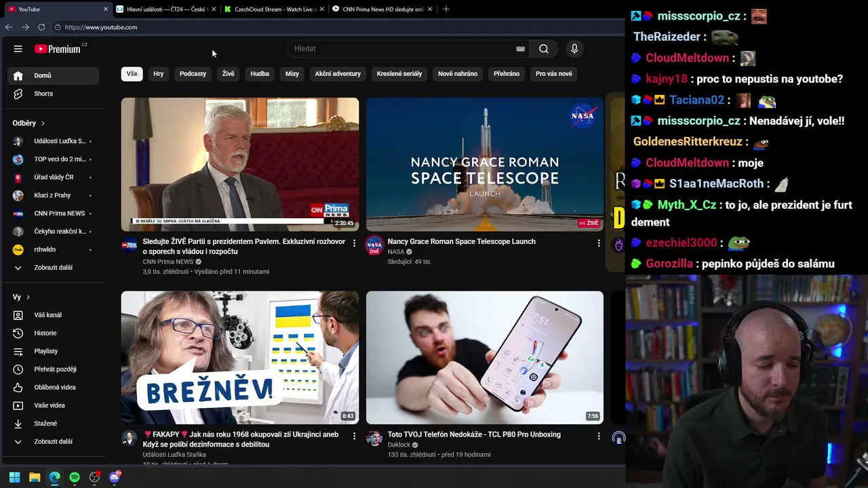Expand subscriptions with Zobrazit další

54,268
